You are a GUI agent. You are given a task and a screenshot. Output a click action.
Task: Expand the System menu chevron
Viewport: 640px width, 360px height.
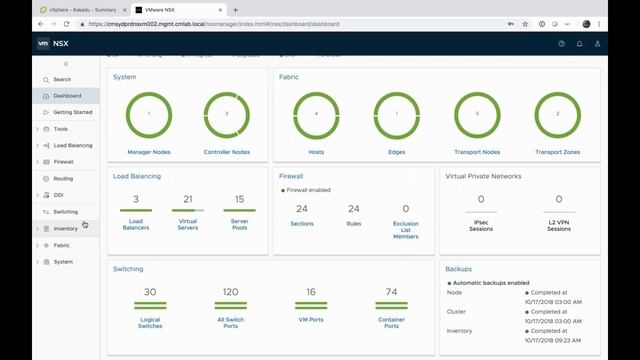click(38, 262)
